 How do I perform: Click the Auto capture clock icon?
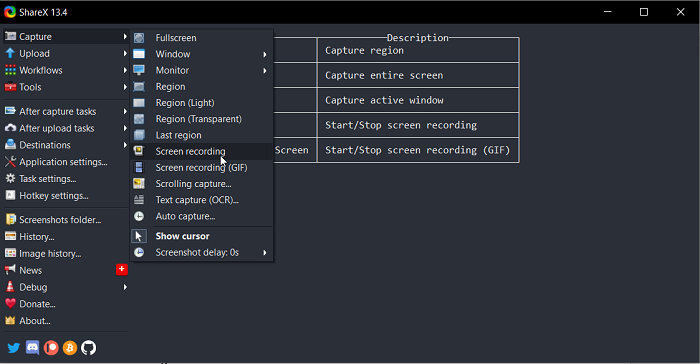point(139,216)
